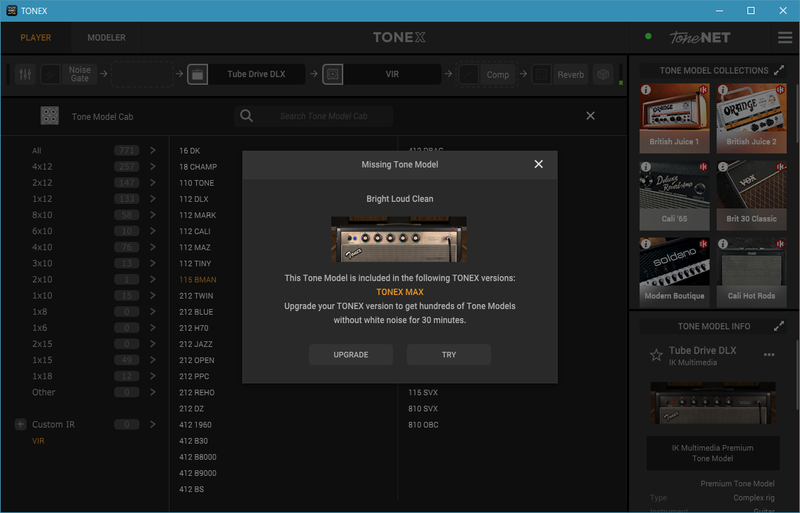Click the empty stomp slot after Noise Gate
The image size is (800, 513).
tap(142, 75)
